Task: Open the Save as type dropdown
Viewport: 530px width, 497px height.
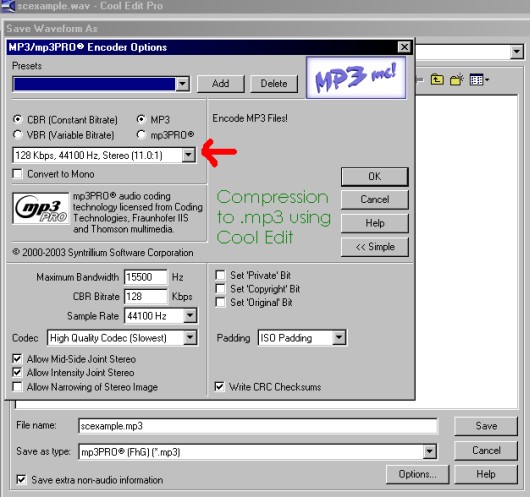Action: pyautogui.click(x=429, y=452)
